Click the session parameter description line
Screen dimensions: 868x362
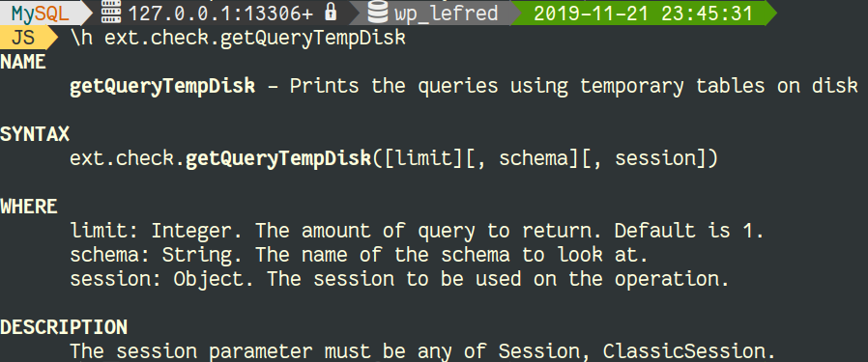pyautogui.click(x=399, y=279)
